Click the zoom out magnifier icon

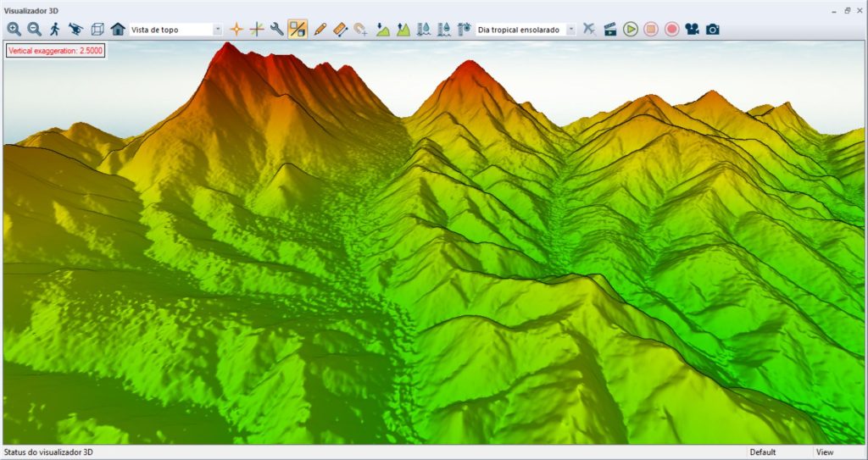35,29
